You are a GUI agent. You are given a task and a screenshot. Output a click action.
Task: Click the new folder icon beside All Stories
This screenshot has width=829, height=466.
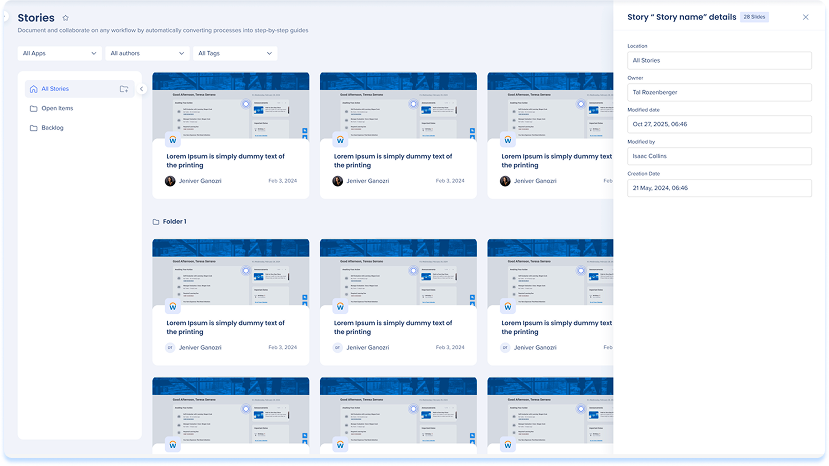[124, 89]
